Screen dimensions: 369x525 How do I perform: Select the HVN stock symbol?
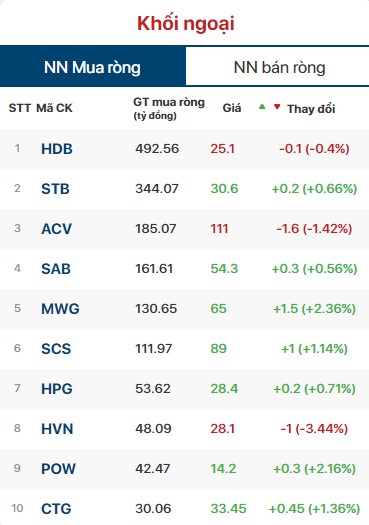pos(57,429)
